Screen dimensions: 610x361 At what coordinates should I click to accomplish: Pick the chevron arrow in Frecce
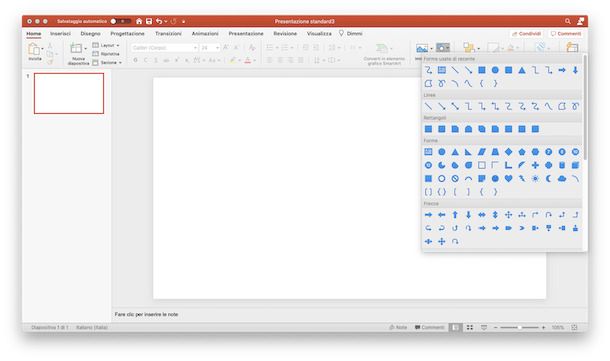tap(522, 228)
